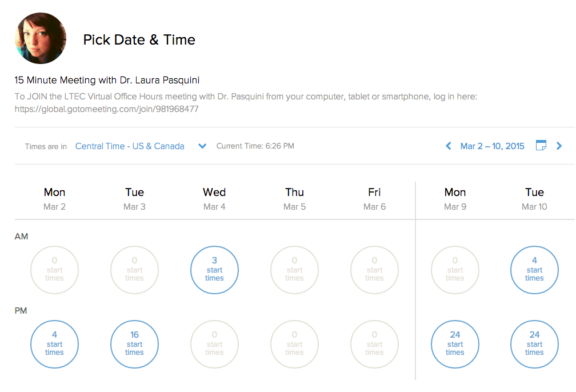Go to next week with right arrow
The height and width of the screenshot is (392, 576).
click(559, 146)
